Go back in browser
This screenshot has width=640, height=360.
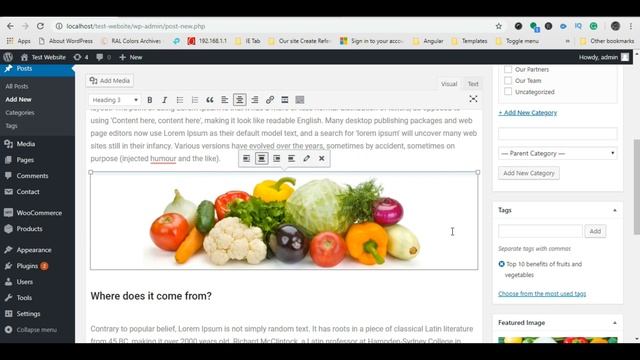10,26
